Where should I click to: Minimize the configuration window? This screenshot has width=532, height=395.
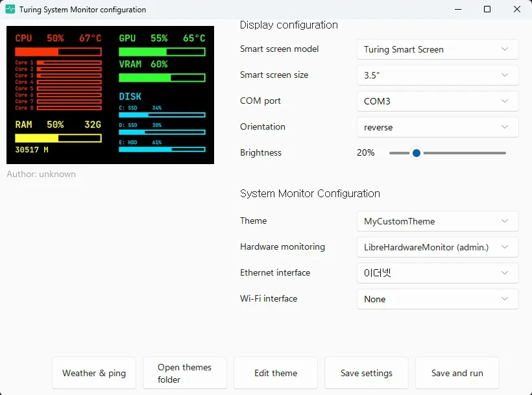point(458,9)
